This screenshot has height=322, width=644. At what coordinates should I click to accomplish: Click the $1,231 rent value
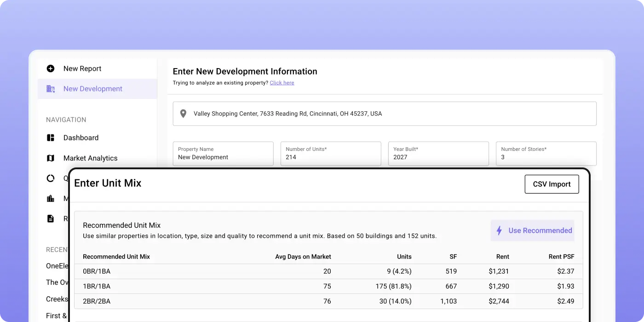(x=499, y=271)
